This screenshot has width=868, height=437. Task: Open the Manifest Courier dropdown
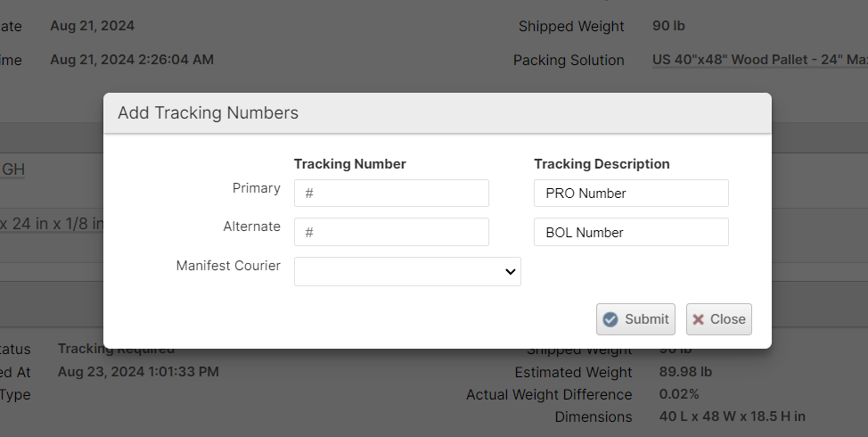pos(407,272)
